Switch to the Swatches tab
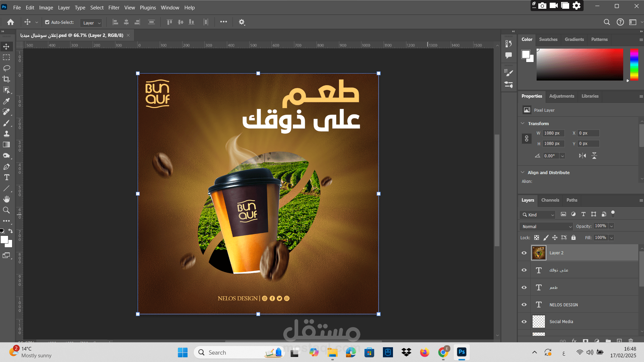The height and width of the screenshot is (362, 644). tap(548, 39)
